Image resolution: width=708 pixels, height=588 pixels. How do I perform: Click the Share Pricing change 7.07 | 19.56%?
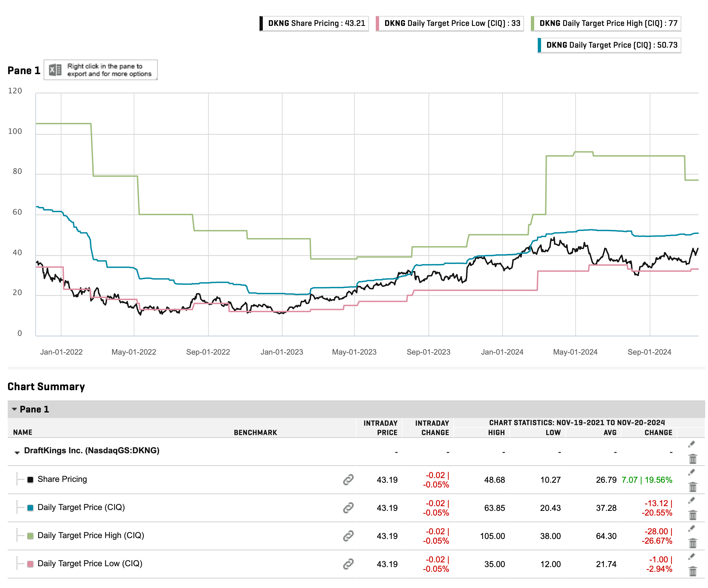(x=647, y=480)
